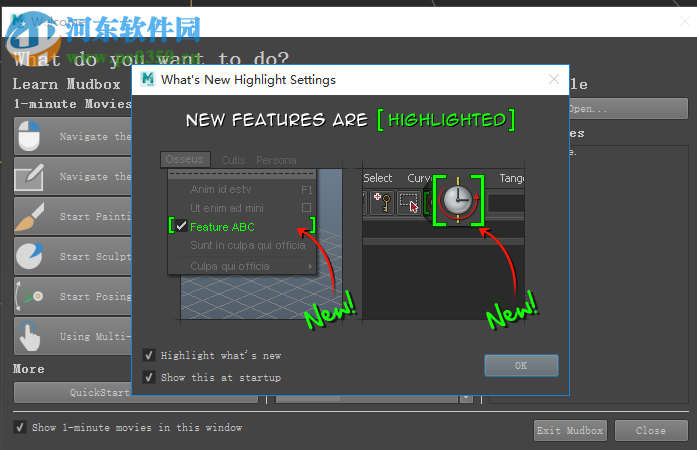Click Exit Mudbox button

570,430
